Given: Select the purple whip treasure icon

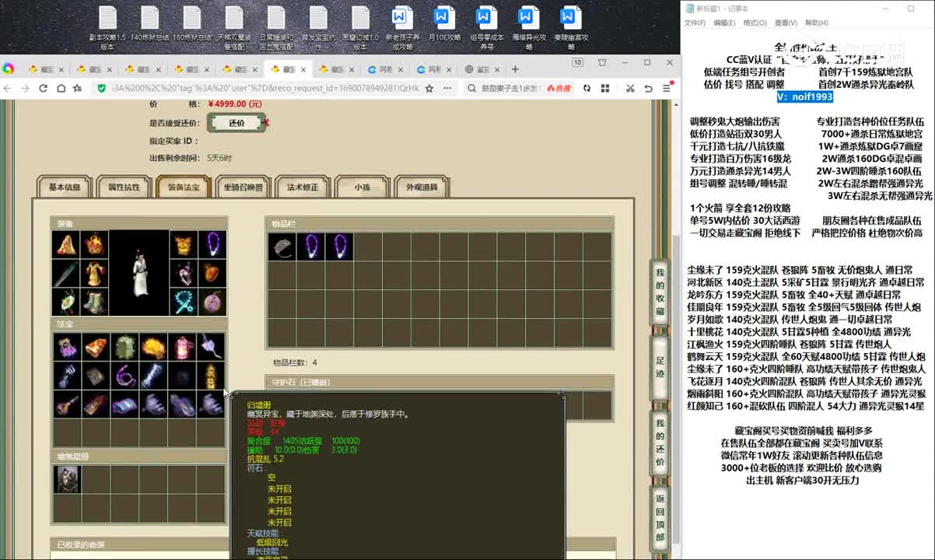Looking at the screenshot, I should tap(124, 376).
